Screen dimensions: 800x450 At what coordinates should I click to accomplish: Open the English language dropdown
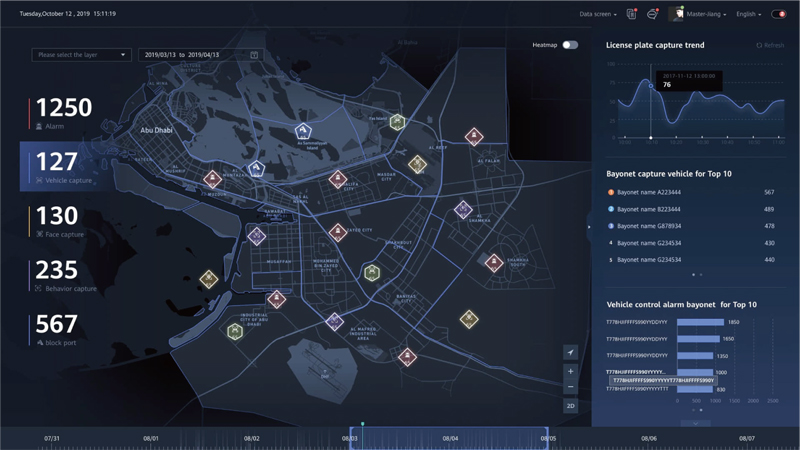pyautogui.click(x=748, y=14)
